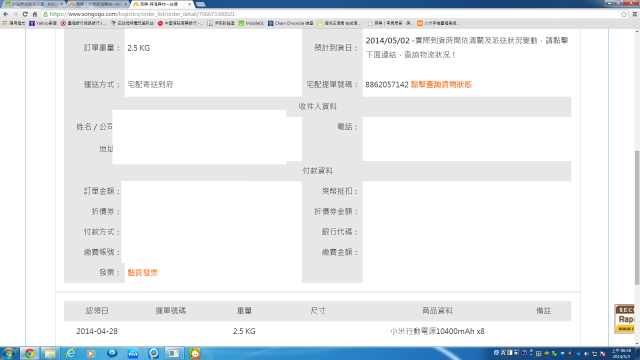Click the browser back arrow
Screen dimensions: 640x360
(x=6, y=14)
